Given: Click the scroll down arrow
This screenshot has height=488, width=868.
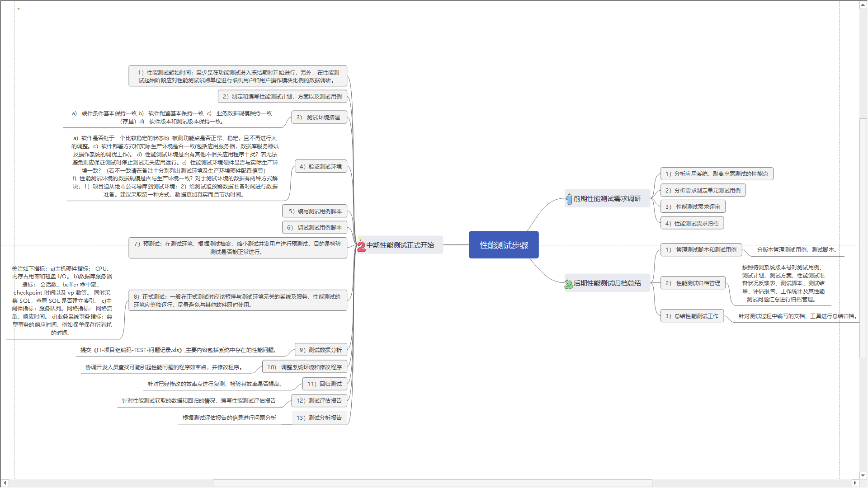Looking at the screenshot, I should (863, 475).
